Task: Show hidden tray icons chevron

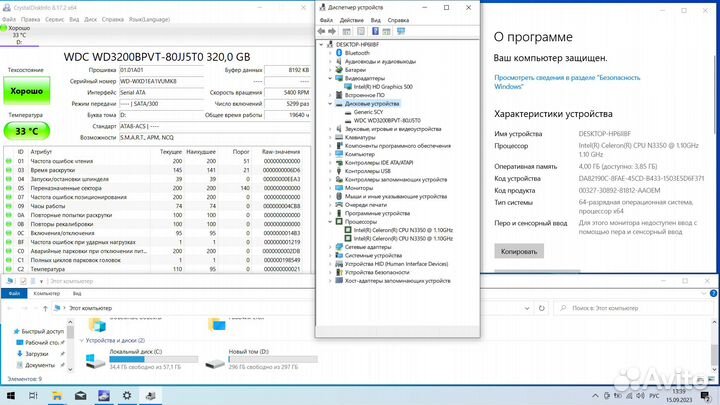Action: [x=595, y=395]
